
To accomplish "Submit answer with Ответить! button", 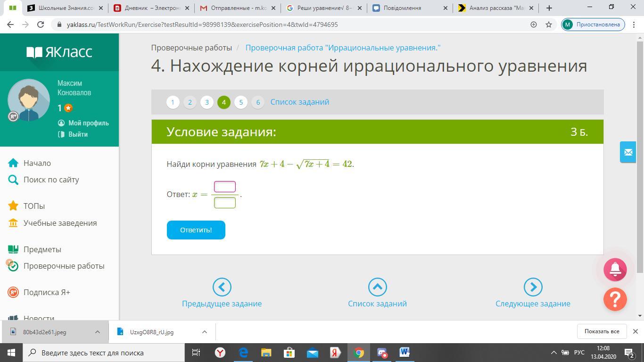I will pos(196,230).
